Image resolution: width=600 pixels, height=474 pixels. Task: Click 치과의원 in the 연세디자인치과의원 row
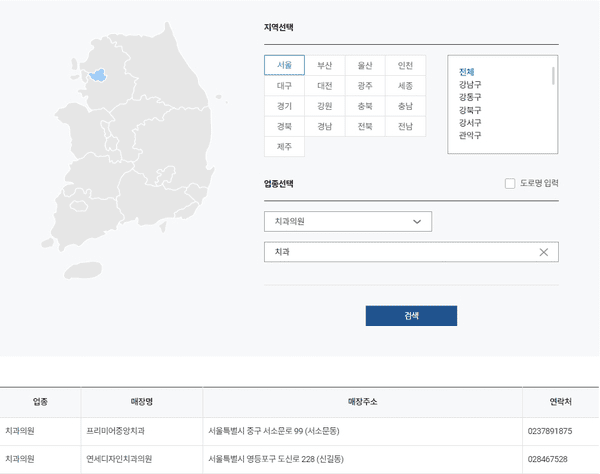(x=20, y=459)
